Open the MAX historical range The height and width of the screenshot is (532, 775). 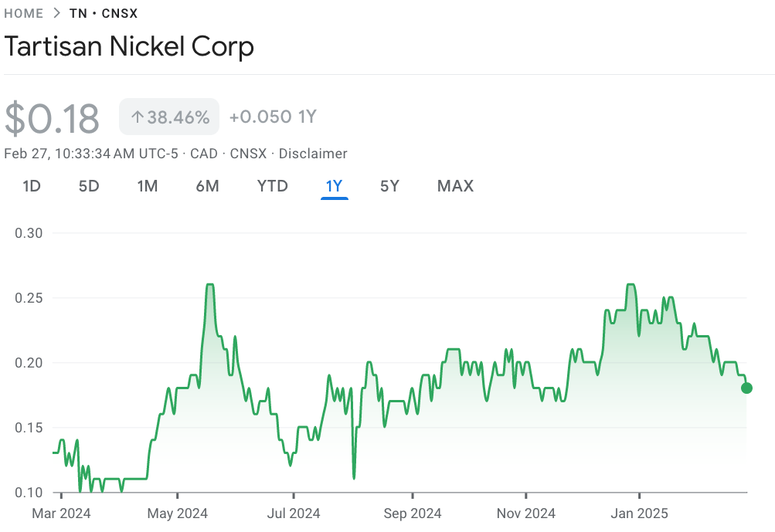point(454,186)
